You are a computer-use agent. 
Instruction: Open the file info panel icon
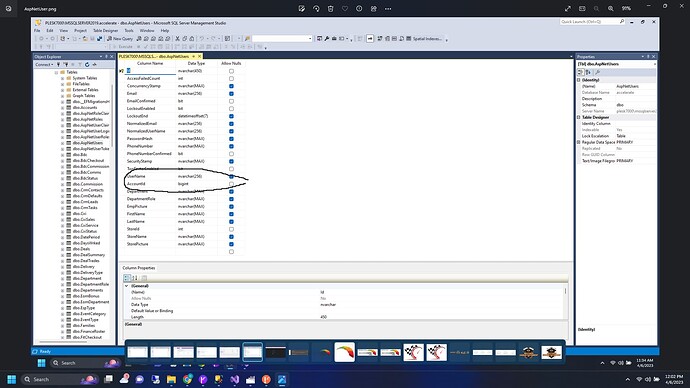point(359,8)
